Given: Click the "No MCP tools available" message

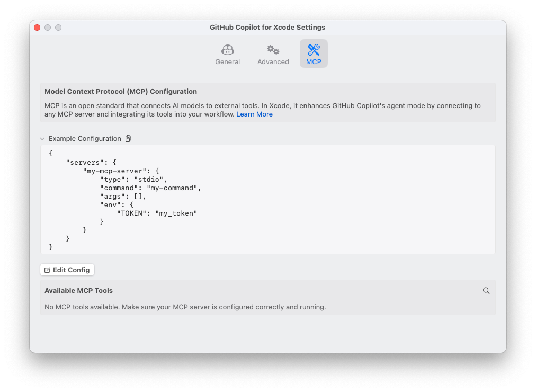Looking at the screenshot, I should point(185,307).
